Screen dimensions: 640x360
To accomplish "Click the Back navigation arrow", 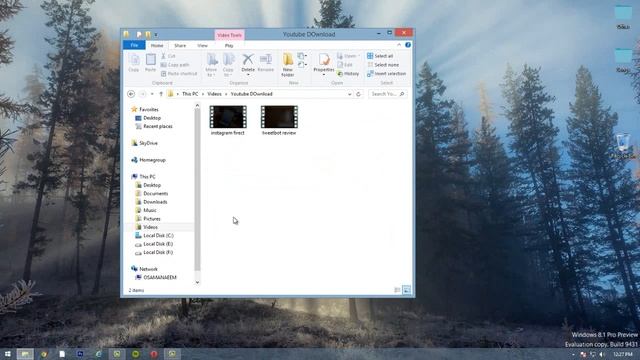I will tap(131, 94).
